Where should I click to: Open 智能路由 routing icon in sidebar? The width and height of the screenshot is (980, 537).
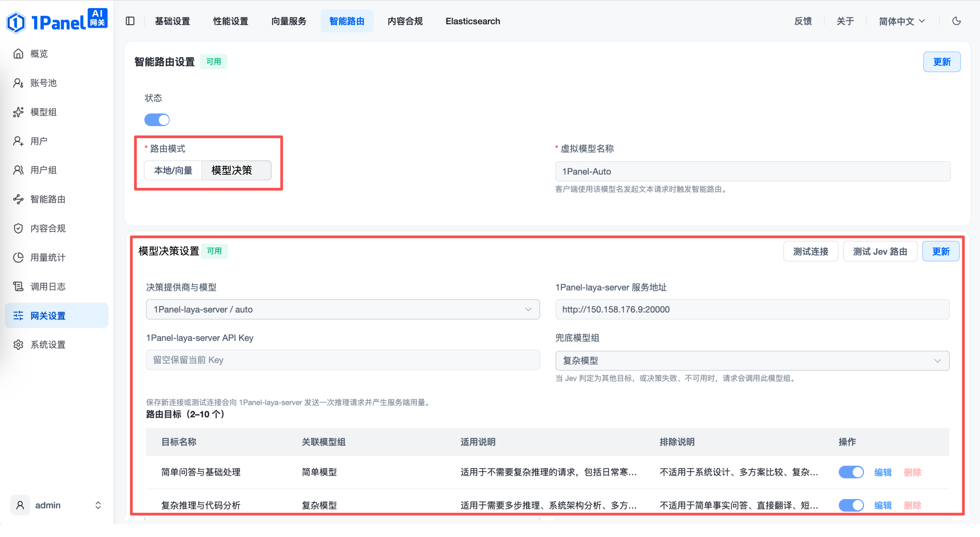18,199
